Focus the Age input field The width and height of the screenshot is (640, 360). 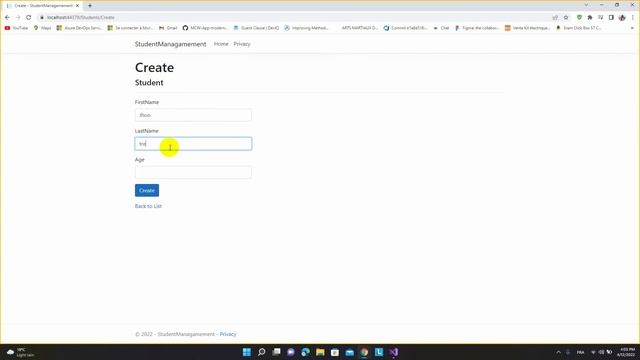tap(193, 172)
